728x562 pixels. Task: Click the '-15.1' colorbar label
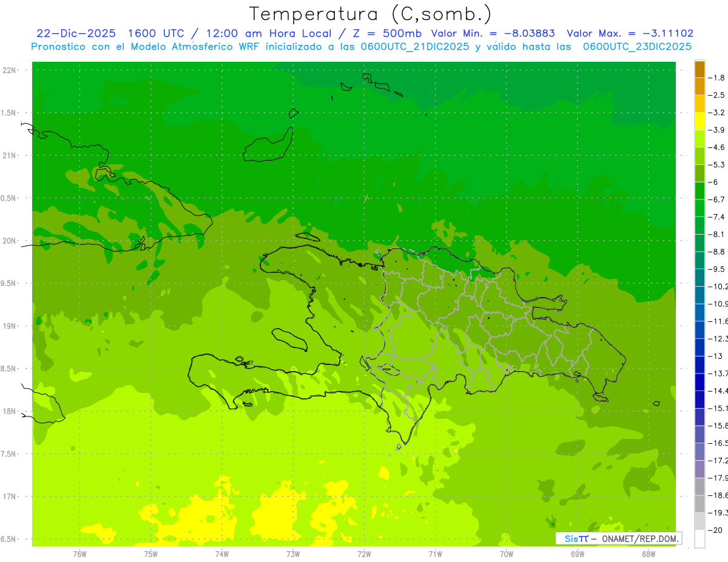coord(718,407)
